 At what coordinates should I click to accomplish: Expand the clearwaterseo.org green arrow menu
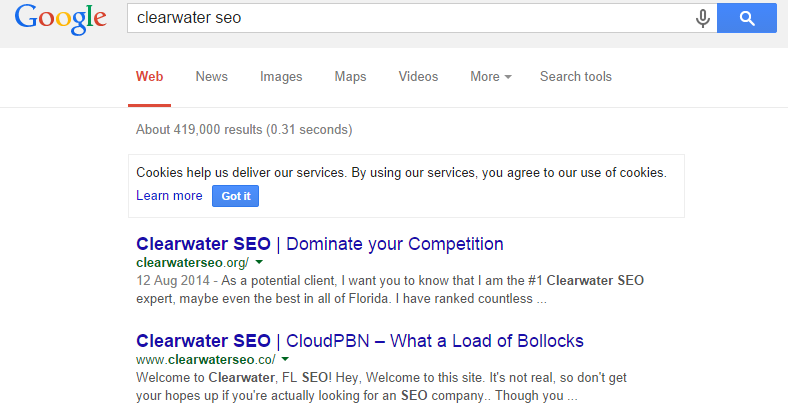[x=259, y=262]
